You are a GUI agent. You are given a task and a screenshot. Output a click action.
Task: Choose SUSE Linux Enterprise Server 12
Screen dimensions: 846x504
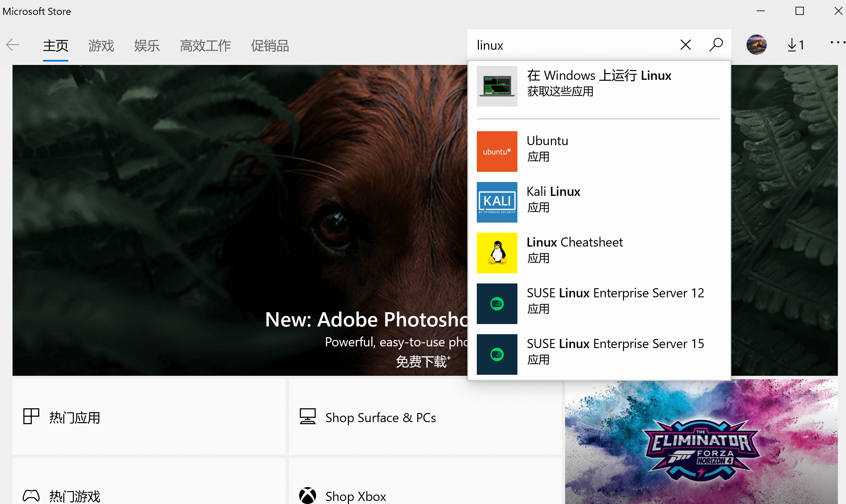(x=615, y=301)
